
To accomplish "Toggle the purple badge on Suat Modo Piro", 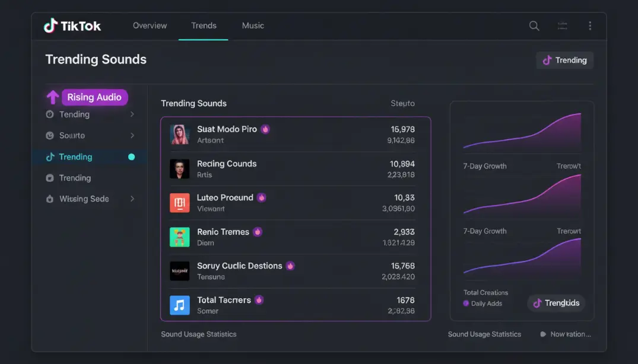I will [264, 129].
